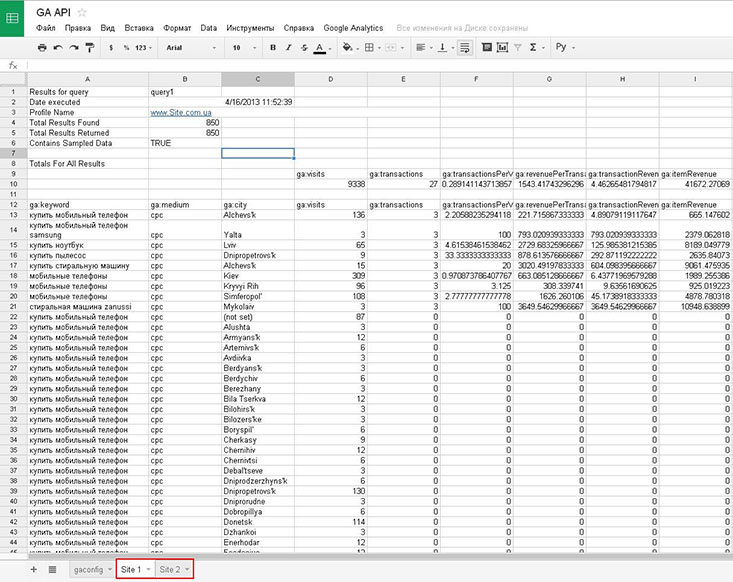
Task: Open the fill color picker
Action: [x=350, y=48]
